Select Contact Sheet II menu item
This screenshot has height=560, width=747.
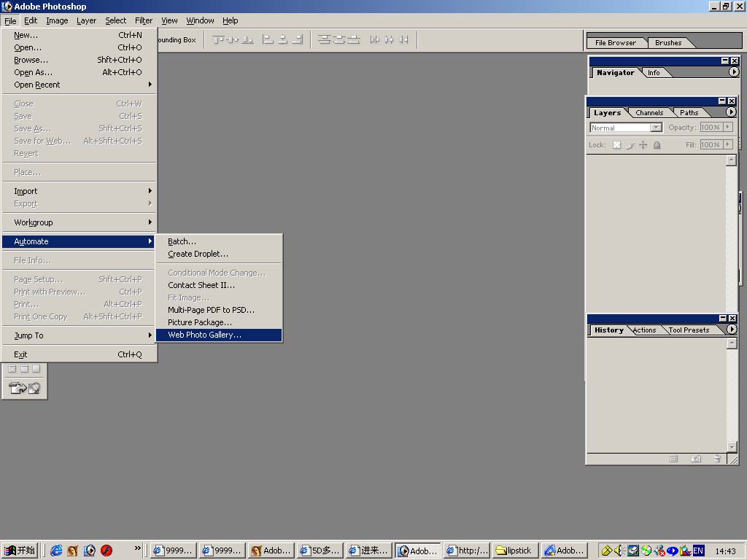point(219,285)
